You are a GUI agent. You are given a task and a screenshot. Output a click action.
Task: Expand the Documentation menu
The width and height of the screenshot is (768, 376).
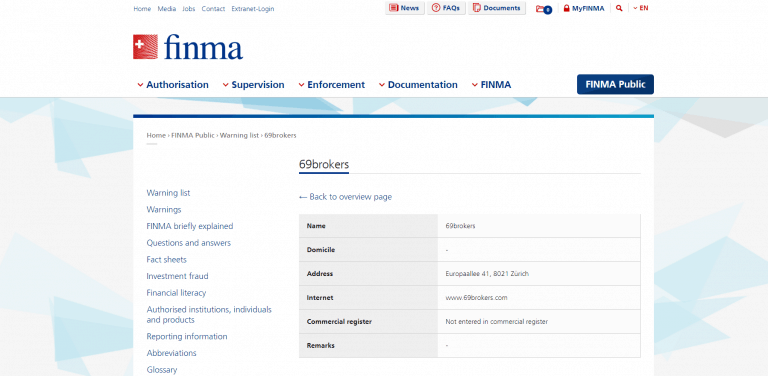tap(418, 85)
